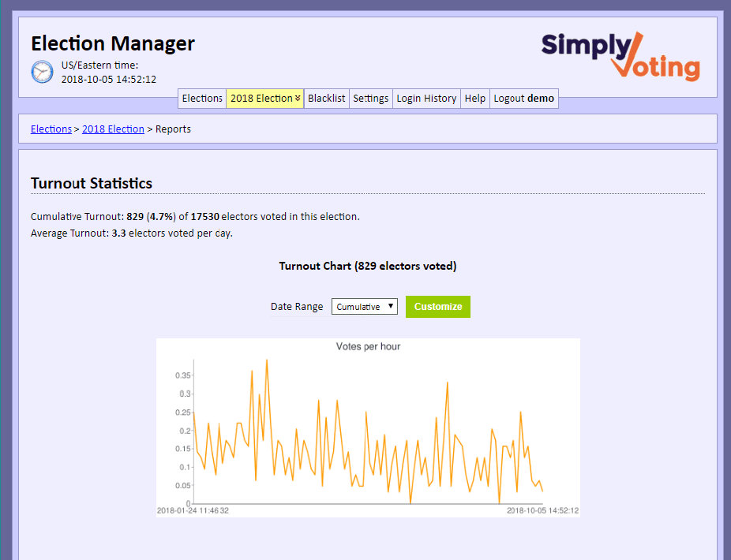Viewport: 731px width, 560px height.
Task: Click the Simply Voting logo
Action: coord(620,56)
